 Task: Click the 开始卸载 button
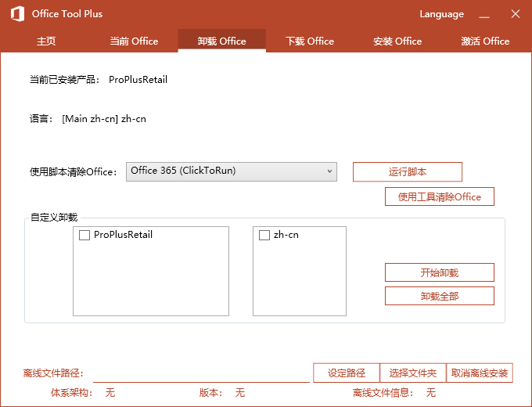click(439, 272)
